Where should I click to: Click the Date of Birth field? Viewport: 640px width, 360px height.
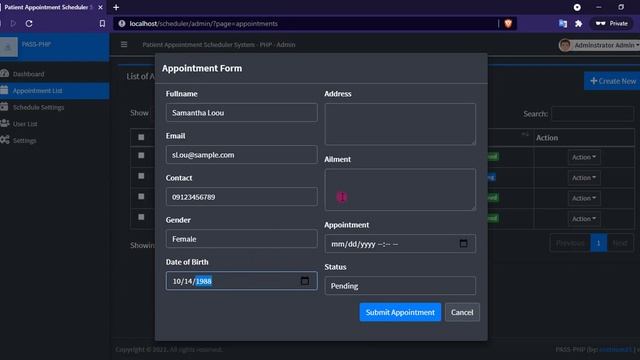point(241,281)
